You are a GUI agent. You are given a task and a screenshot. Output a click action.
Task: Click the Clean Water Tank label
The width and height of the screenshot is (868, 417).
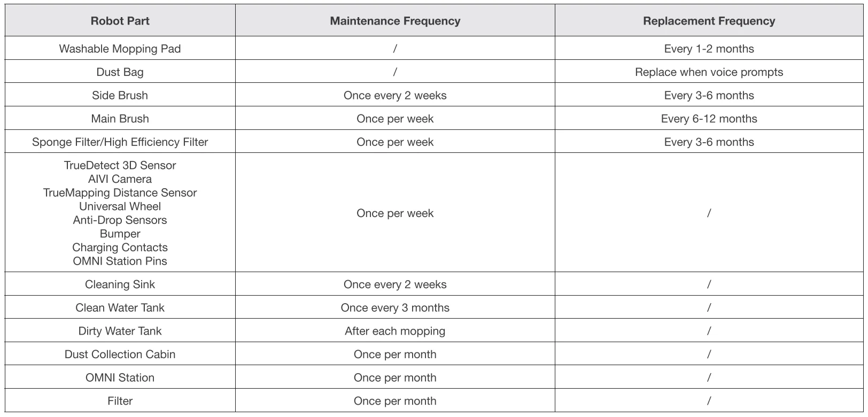[120, 307]
